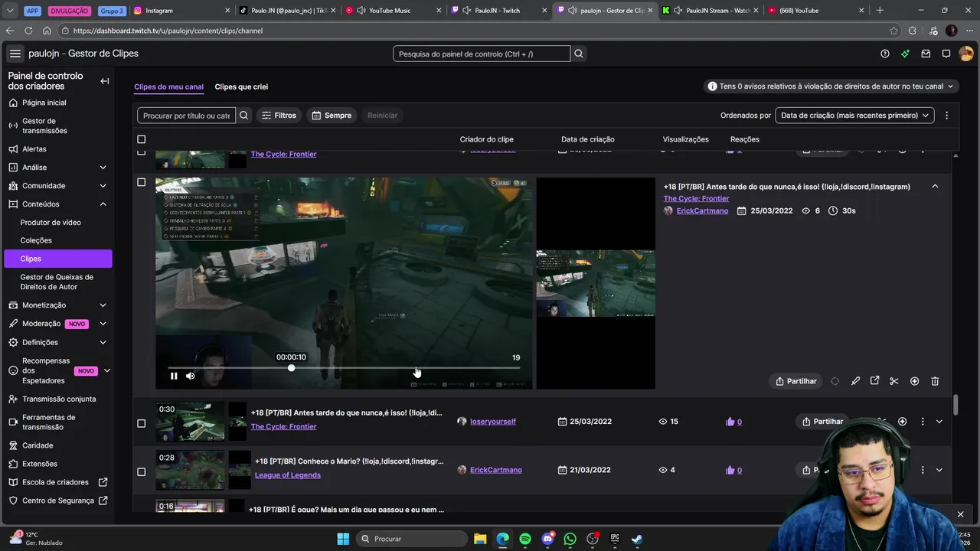Open the help icon in the top bar
980x551 pixels.
point(885,54)
